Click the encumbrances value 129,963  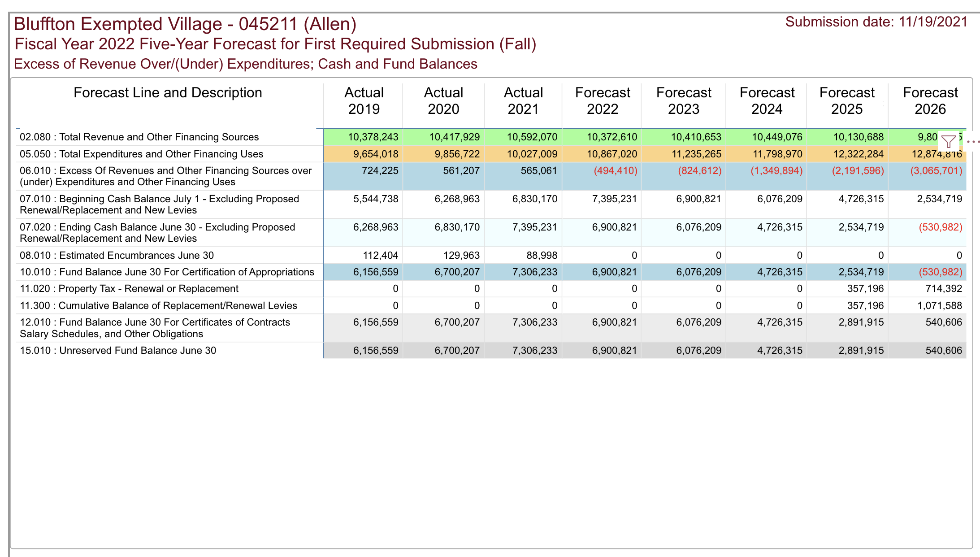[462, 255]
